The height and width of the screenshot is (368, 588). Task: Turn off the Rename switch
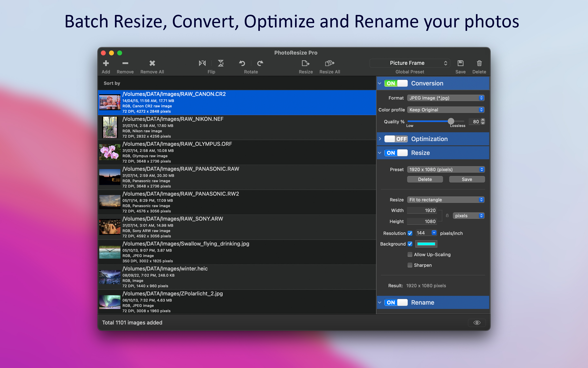click(x=396, y=303)
